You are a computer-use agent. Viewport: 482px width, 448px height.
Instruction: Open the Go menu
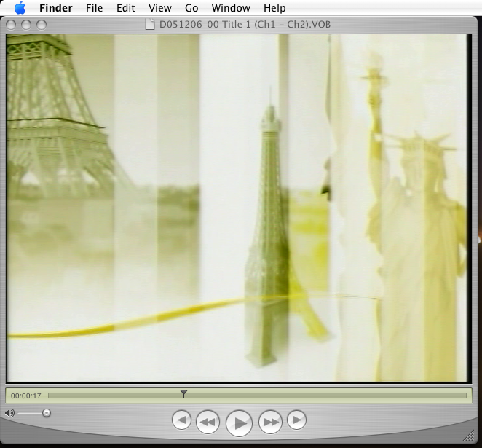point(191,8)
